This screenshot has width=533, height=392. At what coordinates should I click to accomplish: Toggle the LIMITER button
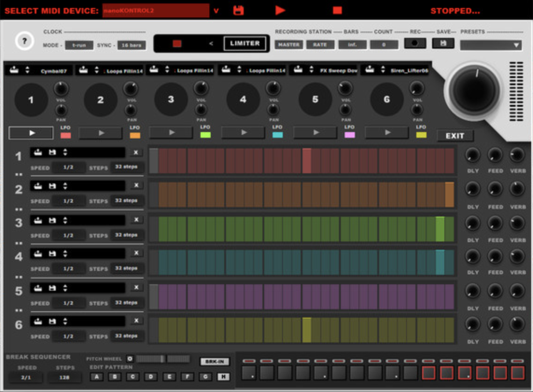(x=245, y=43)
